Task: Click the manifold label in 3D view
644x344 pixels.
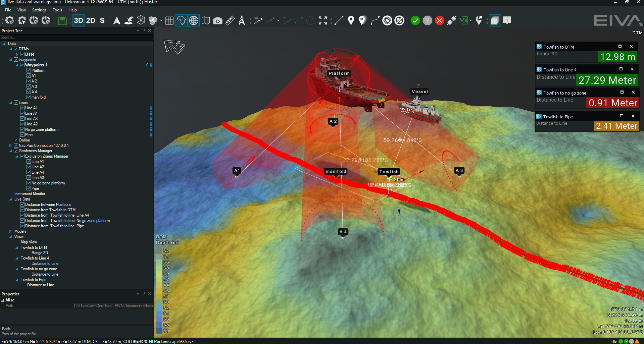Action: [x=336, y=171]
